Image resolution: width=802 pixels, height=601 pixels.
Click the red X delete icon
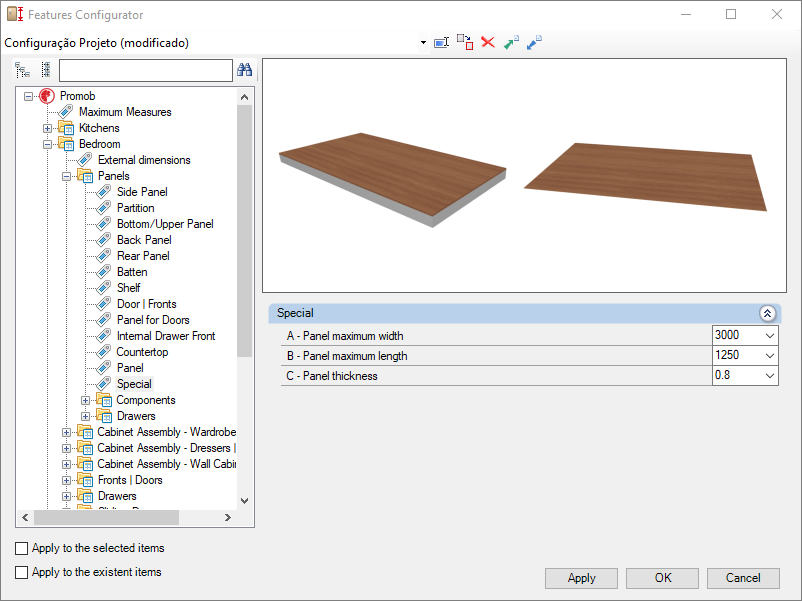(488, 42)
